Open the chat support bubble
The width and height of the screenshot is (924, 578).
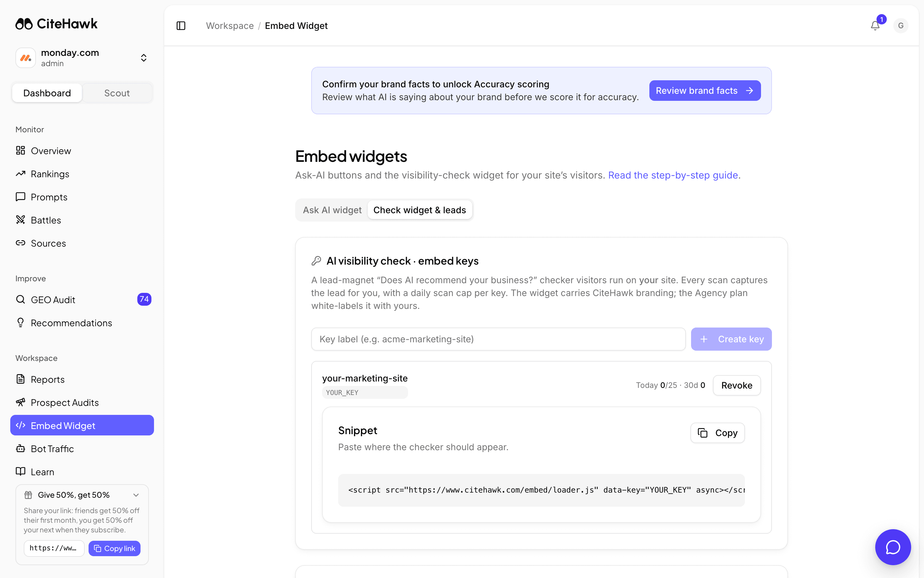pyautogui.click(x=893, y=547)
